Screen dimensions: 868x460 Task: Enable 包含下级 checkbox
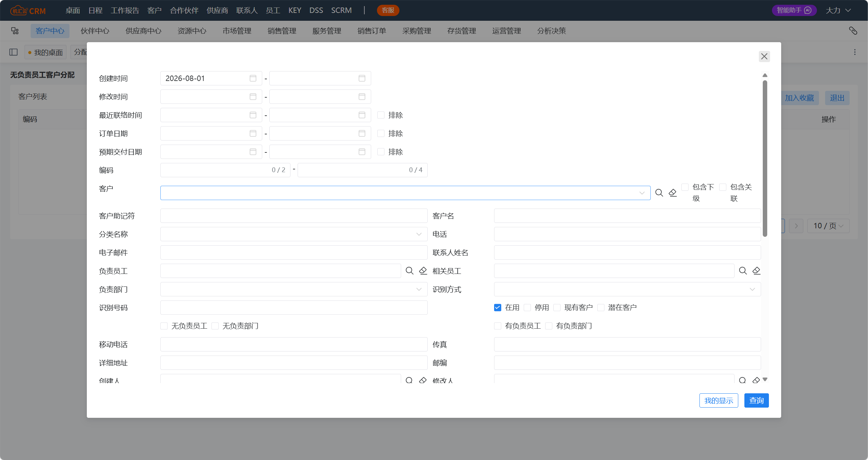click(685, 187)
